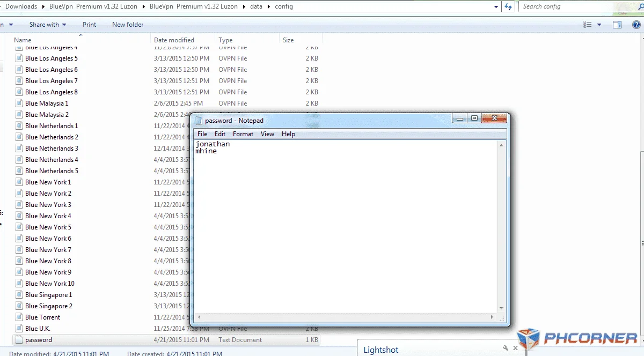Select the Blue Los Angeles 8 file
644x356 pixels.
tap(51, 92)
